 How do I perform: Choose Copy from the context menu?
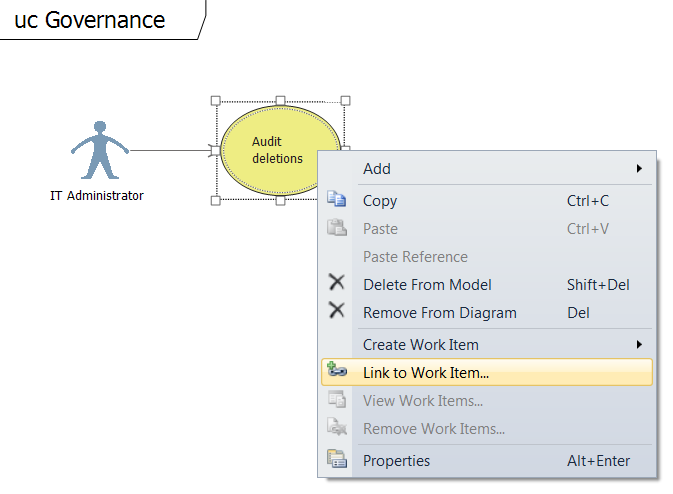[487, 201]
